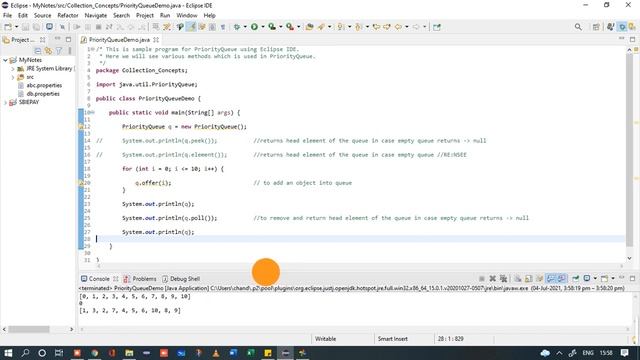Toggle folding on line 10 main method
The image size is (640, 360).
pos(93,112)
